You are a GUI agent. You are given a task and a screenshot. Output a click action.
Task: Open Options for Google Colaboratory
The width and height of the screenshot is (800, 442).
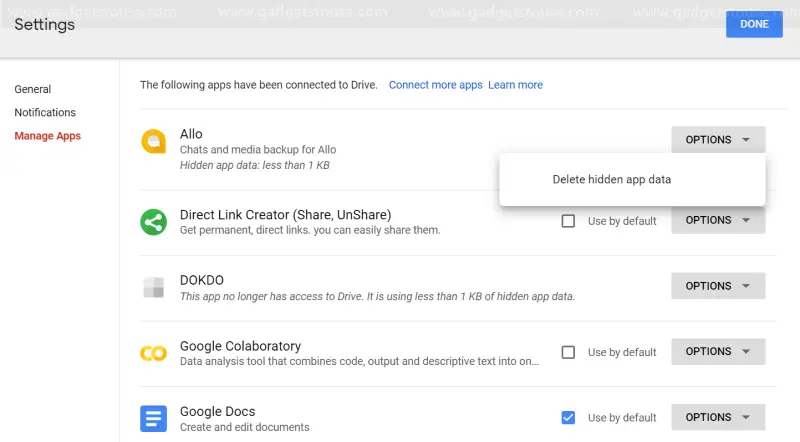click(x=718, y=351)
